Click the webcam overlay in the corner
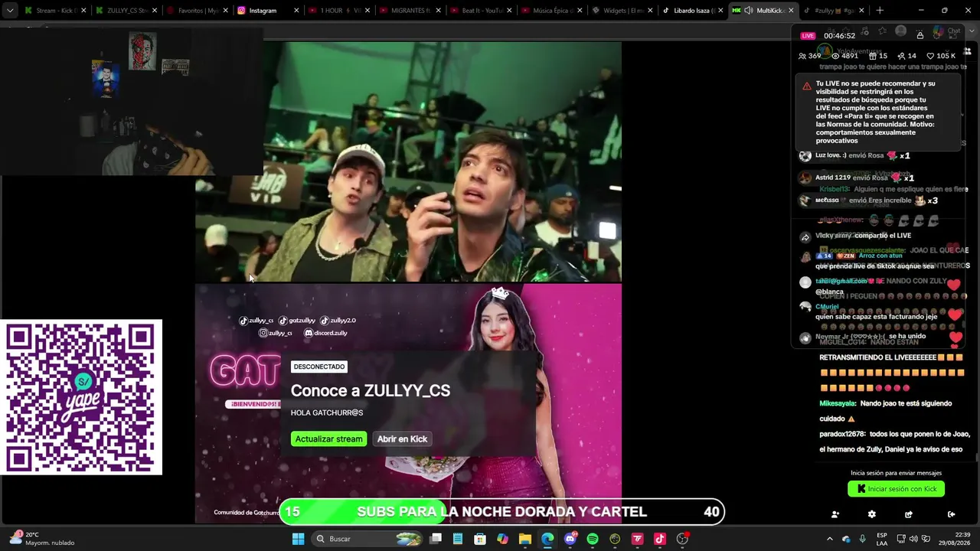This screenshot has width=980, height=551. tap(132, 103)
